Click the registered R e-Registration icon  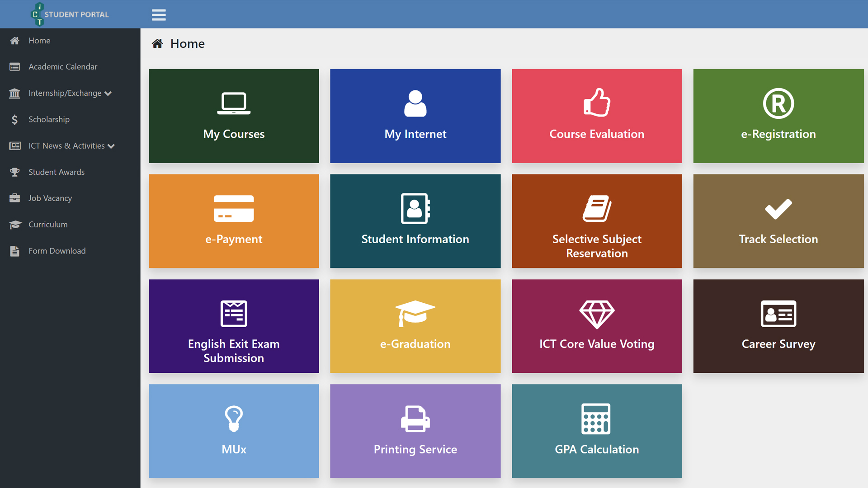pos(778,103)
